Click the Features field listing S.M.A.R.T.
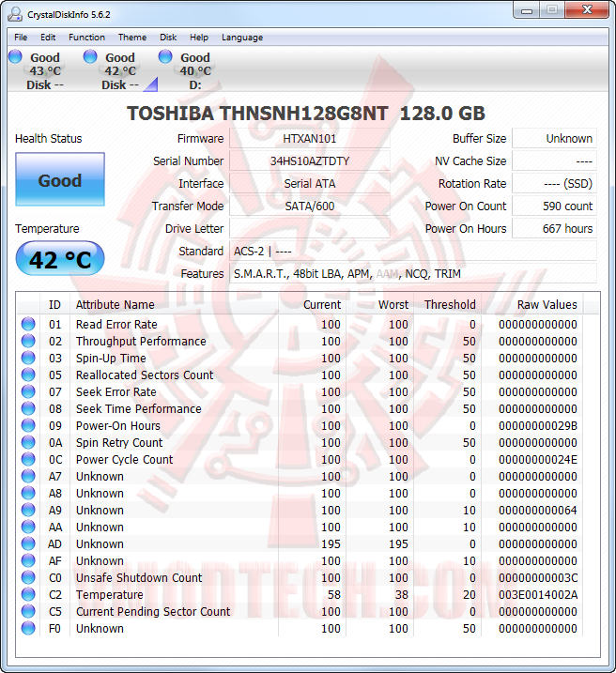The height and width of the screenshot is (673, 616). [x=413, y=274]
